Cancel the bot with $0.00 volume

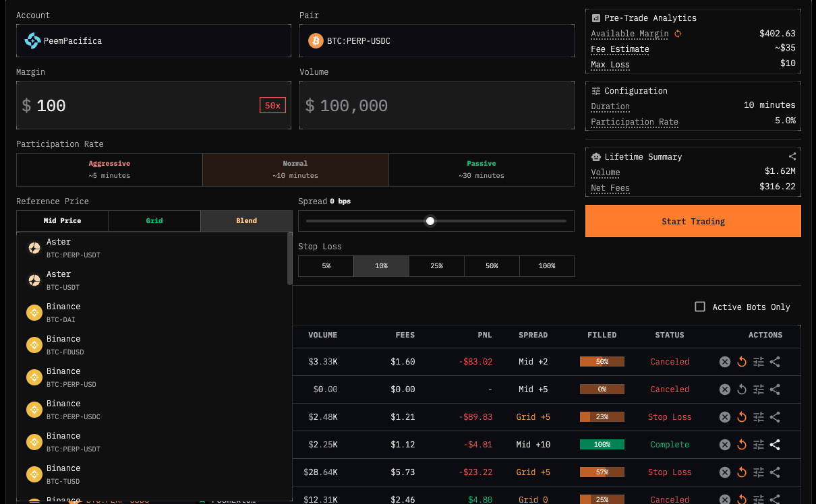click(724, 389)
